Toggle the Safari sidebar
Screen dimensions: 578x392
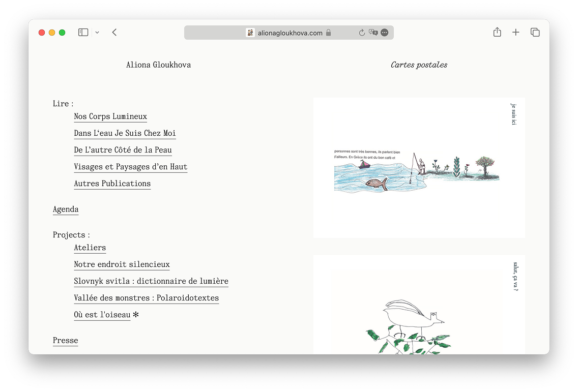point(83,33)
